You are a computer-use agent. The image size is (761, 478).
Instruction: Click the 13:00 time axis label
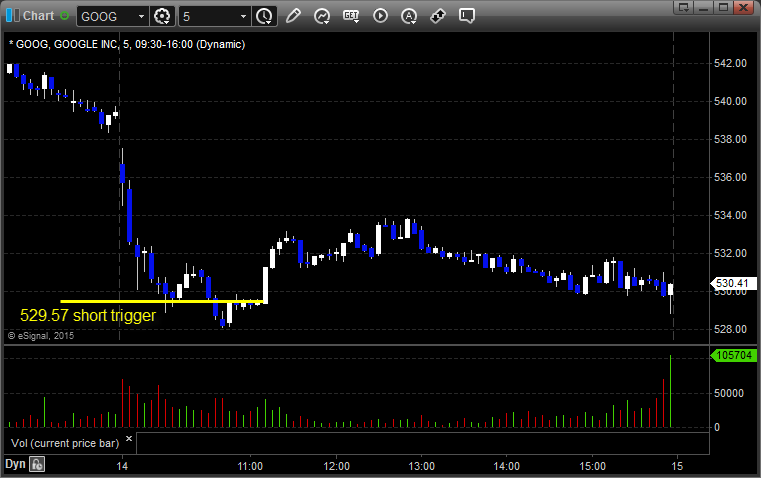click(x=421, y=466)
